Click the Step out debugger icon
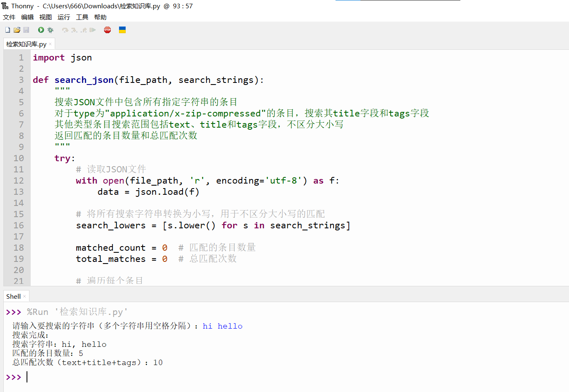Screen dimensions: 569x392 pos(84,30)
